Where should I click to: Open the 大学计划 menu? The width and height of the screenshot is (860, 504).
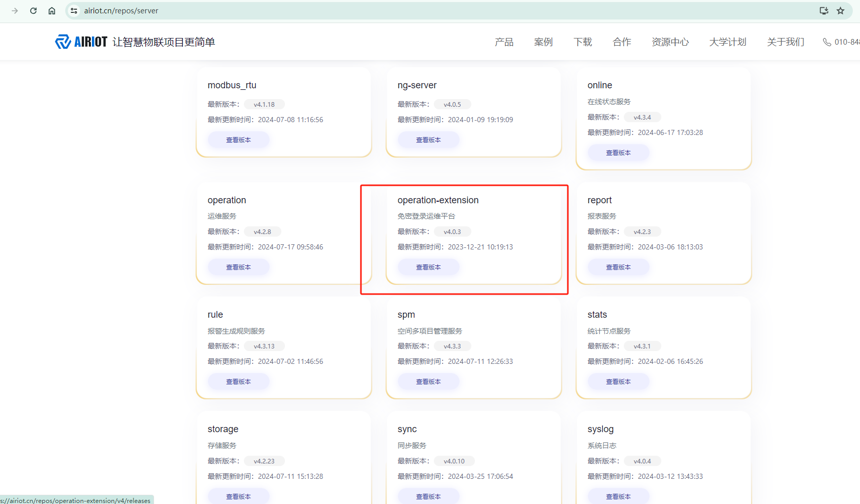(728, 42)
